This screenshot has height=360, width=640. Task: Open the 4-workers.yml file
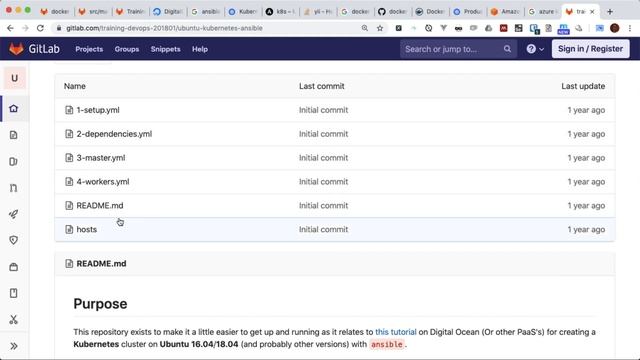coord(103,182)
